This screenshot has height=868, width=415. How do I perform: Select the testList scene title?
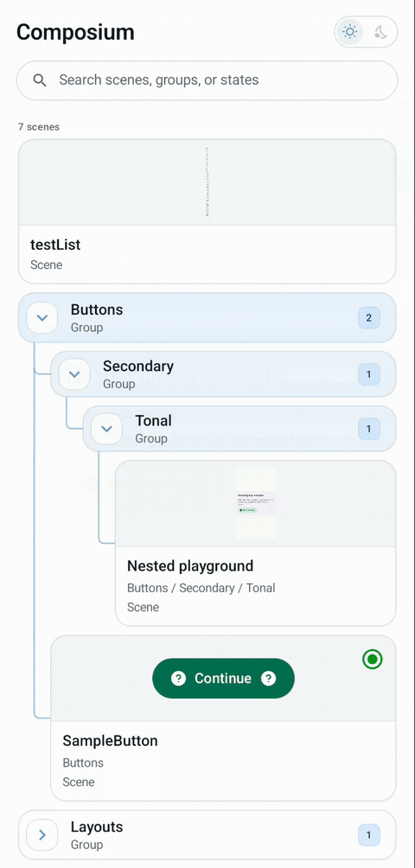pos(55,245)
